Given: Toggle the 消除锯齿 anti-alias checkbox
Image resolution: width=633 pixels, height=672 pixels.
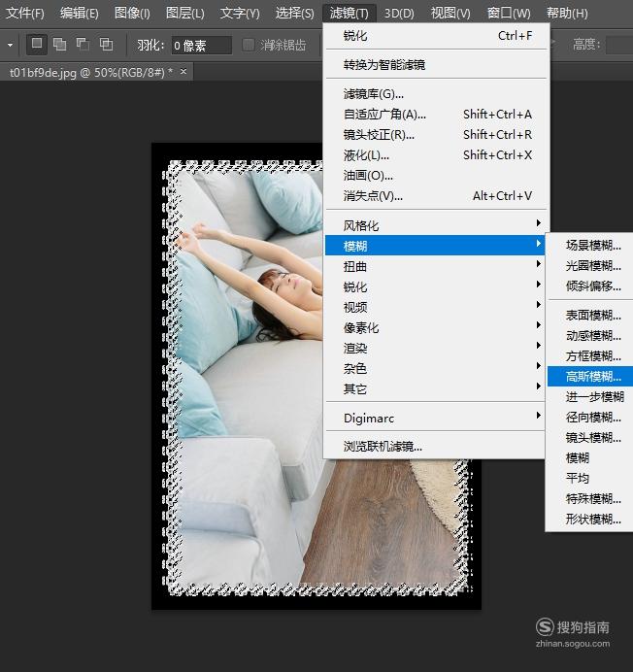Looking at the screenshot, I should [249, 45].
